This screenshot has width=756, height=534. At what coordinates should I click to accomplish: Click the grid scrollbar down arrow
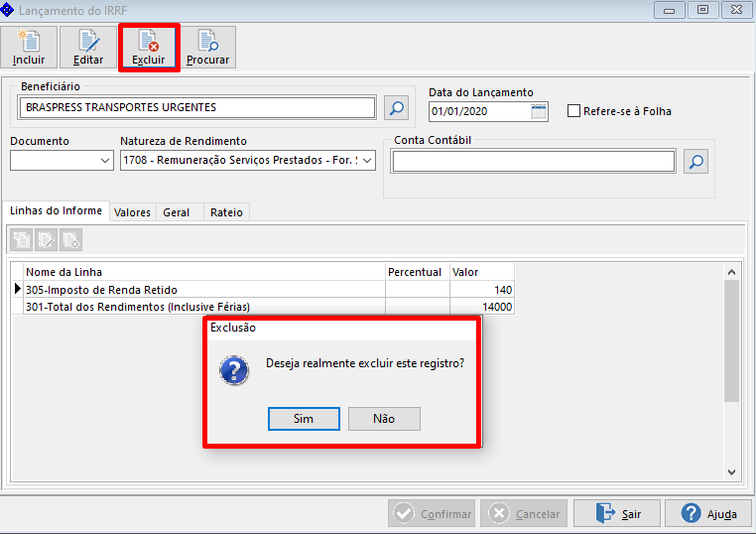(731, 472)
